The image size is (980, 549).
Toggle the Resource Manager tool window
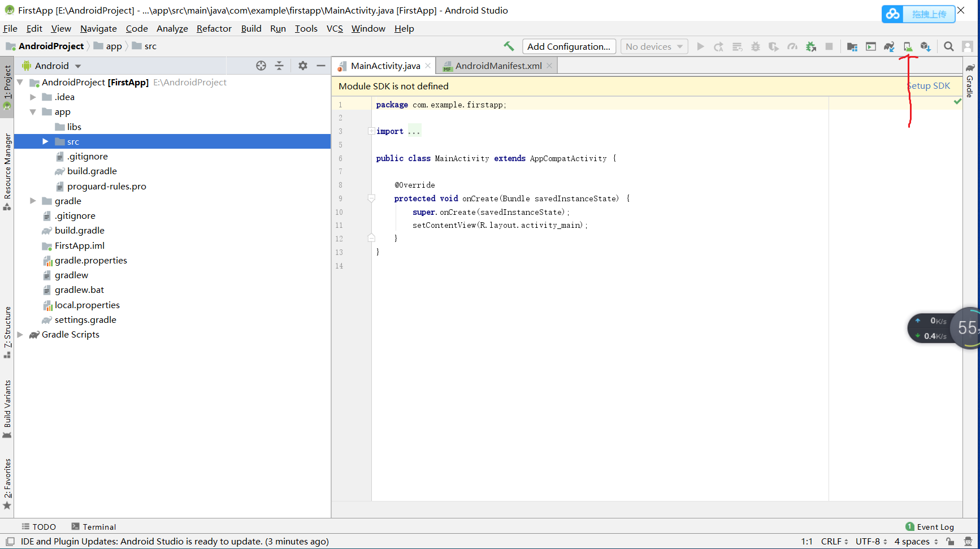[7, 172]
